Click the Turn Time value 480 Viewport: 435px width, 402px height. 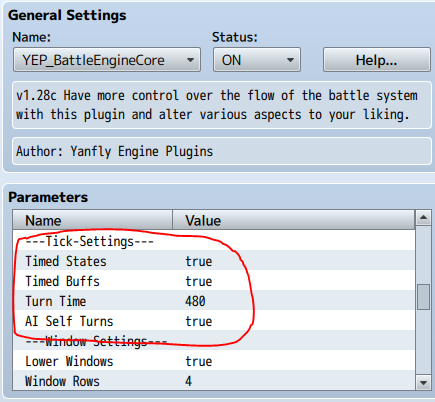pyautogui.click(x=195, y=301)
